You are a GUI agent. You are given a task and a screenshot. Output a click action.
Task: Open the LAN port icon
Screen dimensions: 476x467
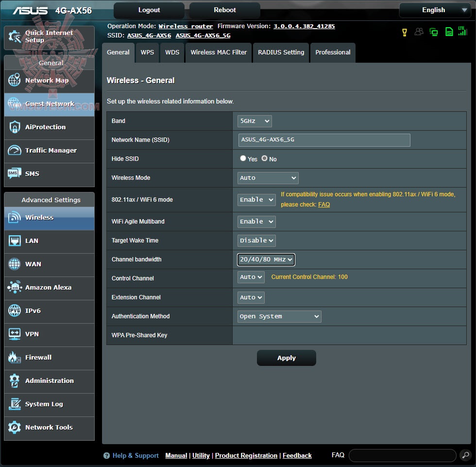click(x=14, y=241)
